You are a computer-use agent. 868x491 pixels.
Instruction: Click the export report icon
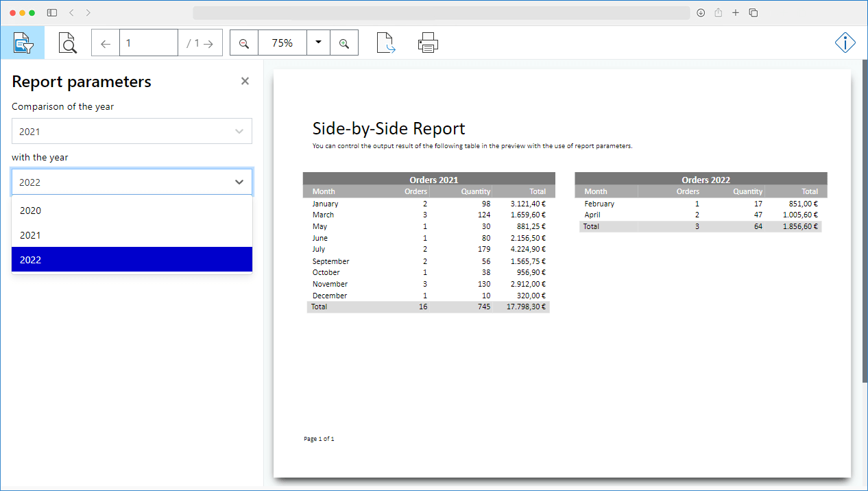point(385,43)
